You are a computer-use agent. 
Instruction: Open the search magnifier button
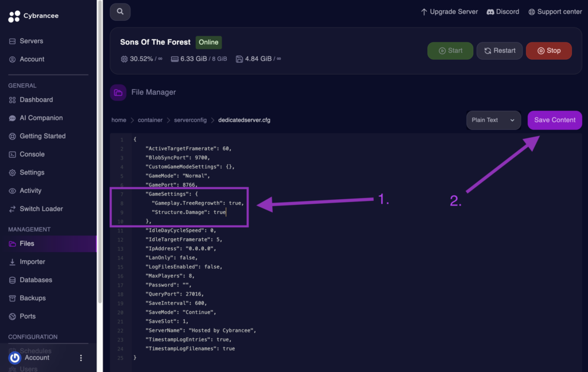tap(120, 11)
